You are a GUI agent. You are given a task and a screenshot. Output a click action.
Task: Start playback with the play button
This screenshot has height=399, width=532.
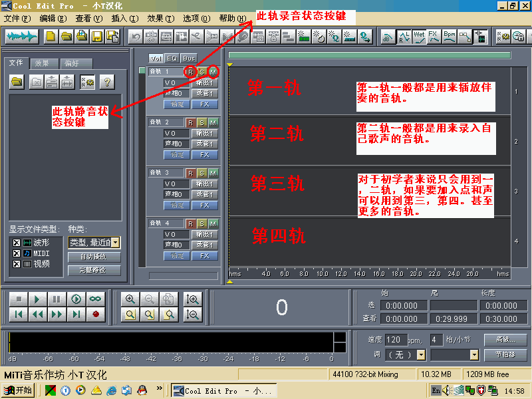pyautogui.click(x=37, y=299)
